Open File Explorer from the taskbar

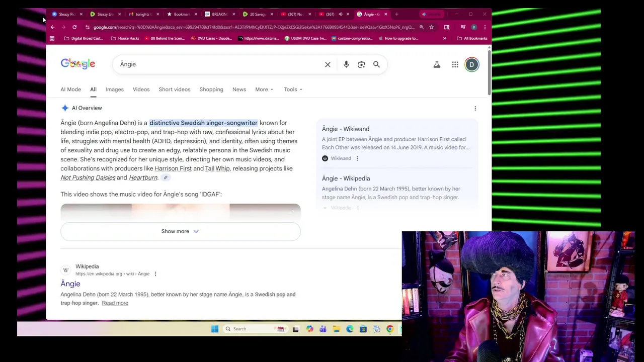click(336, 329)
